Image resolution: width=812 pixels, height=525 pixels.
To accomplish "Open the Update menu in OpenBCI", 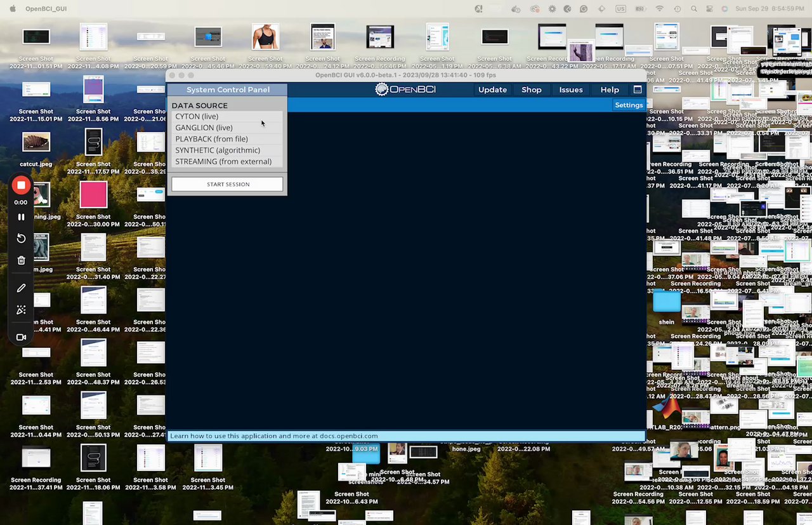I will 492,90.
